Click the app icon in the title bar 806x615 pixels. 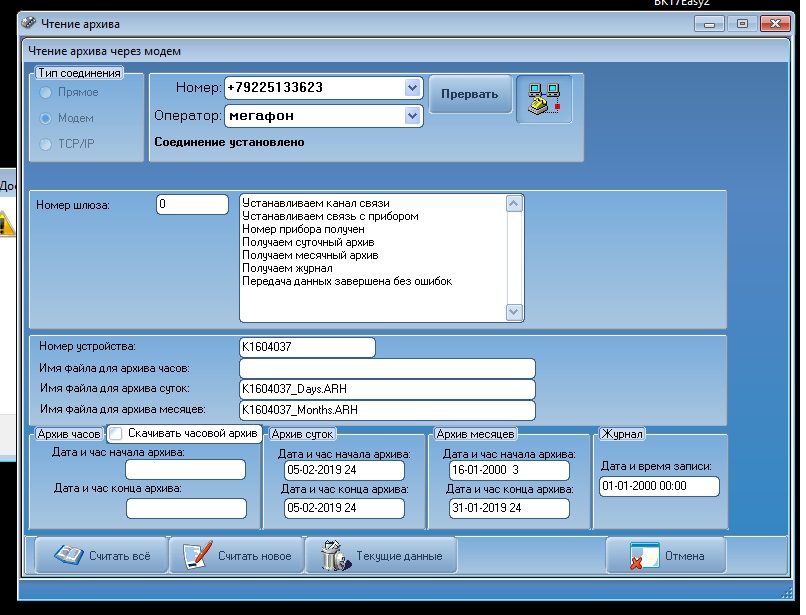(29, 23)
